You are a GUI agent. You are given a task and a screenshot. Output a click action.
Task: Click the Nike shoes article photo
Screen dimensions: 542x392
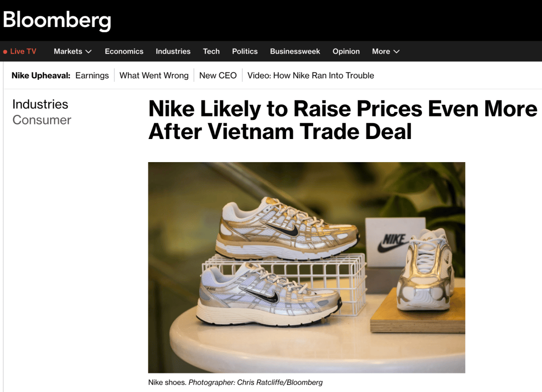pyautogui.click(x=307, y=267)
